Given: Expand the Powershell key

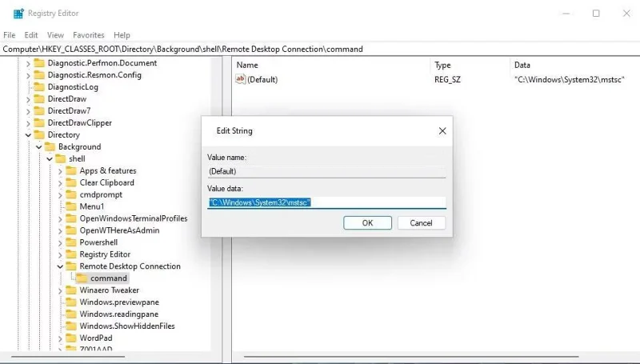Looking at the screenshot, I should coord(60,242).
